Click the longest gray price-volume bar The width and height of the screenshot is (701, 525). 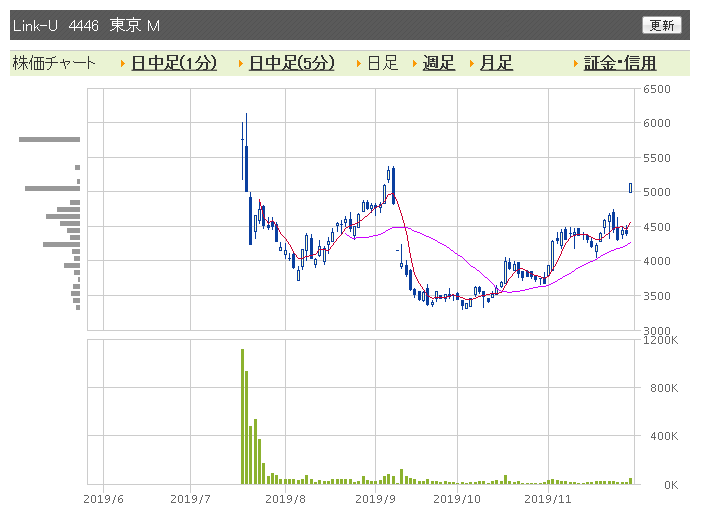(50, 140)
